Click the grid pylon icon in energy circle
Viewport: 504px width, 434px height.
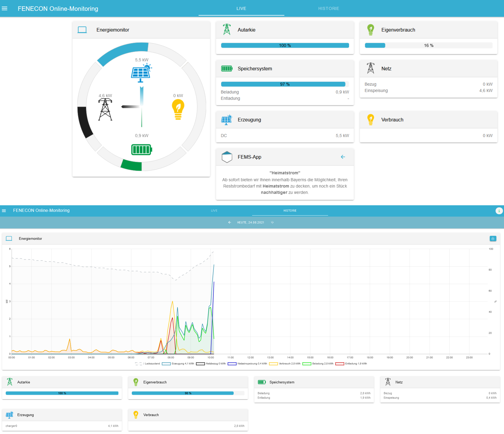click(105, 110)
